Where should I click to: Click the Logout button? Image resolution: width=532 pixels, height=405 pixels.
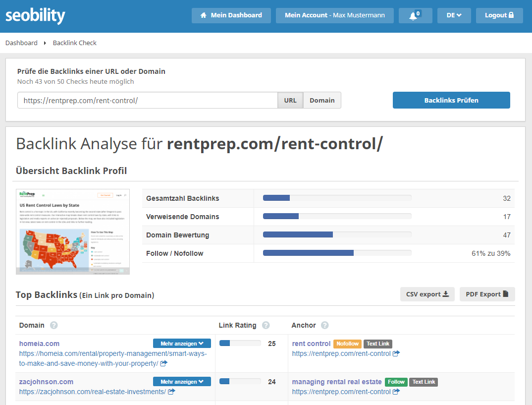[499, 16]
